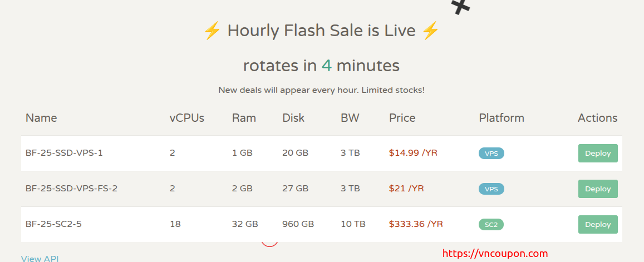This screenshot has width=644, height=262.
Task: Click the vCPUs column header
Action: pyautogui.click(x=186, y=118)
